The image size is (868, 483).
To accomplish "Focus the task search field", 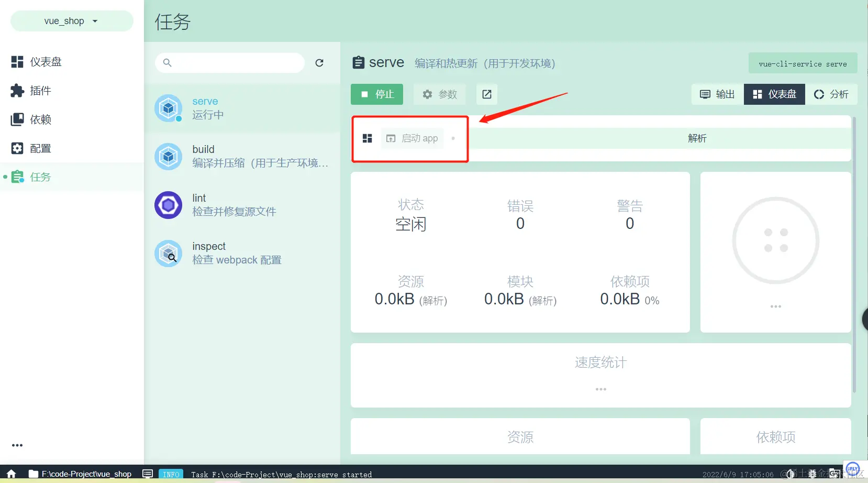I will (x=230, y=63).
